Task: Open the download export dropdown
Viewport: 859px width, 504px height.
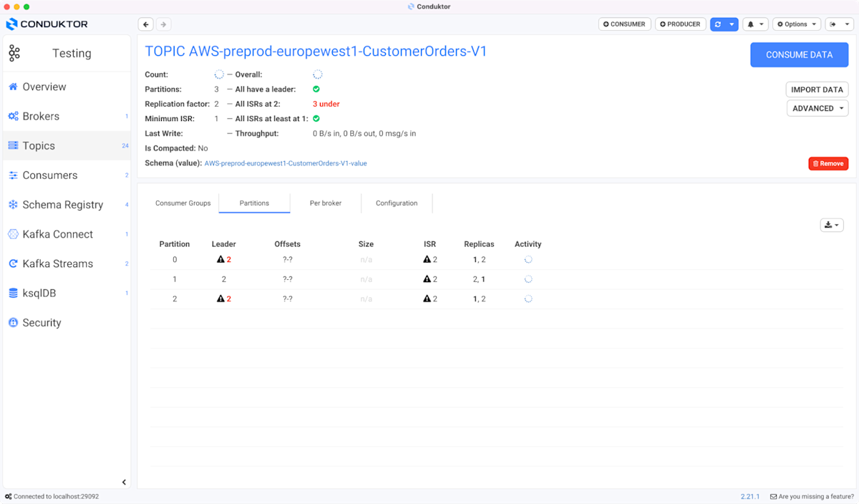Action: 832,225
